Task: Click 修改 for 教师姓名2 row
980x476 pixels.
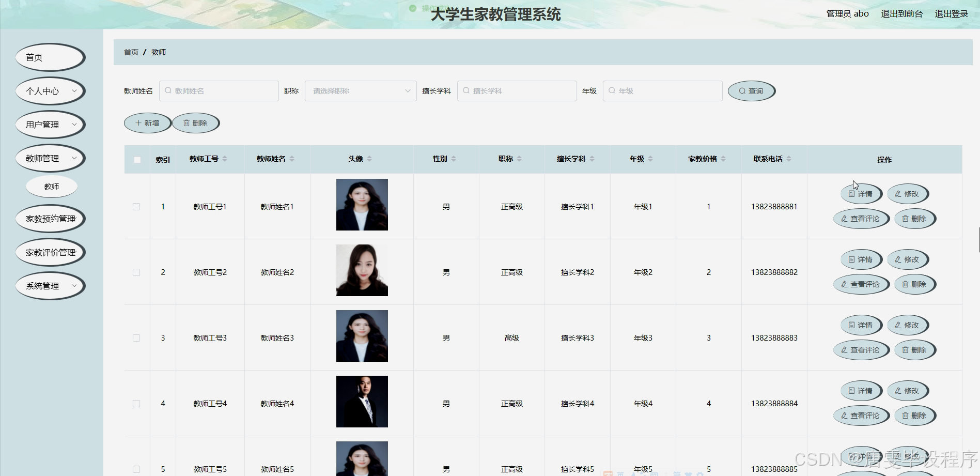Action: 908,259
